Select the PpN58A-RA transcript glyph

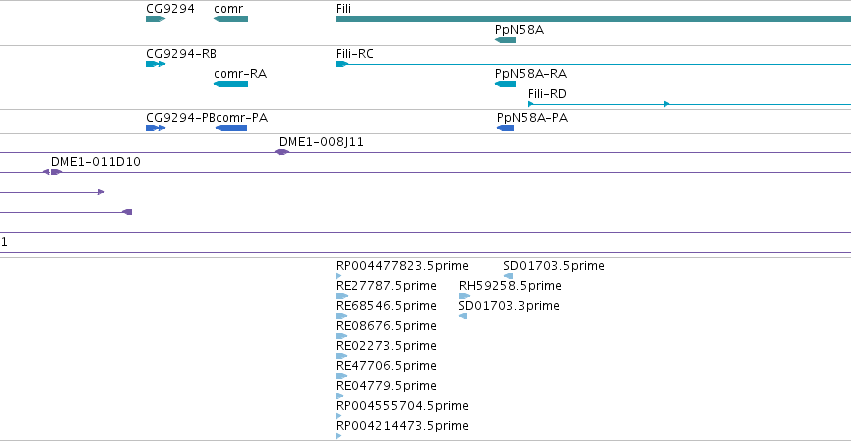505,84
